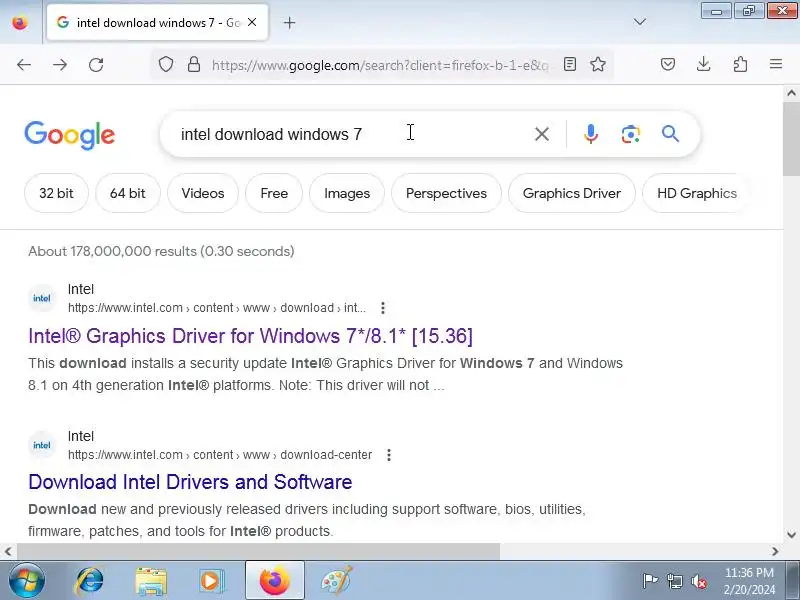This screenshot has height=600, width=800.
Task: Open options for the download-center result
Action: point(389,455)
